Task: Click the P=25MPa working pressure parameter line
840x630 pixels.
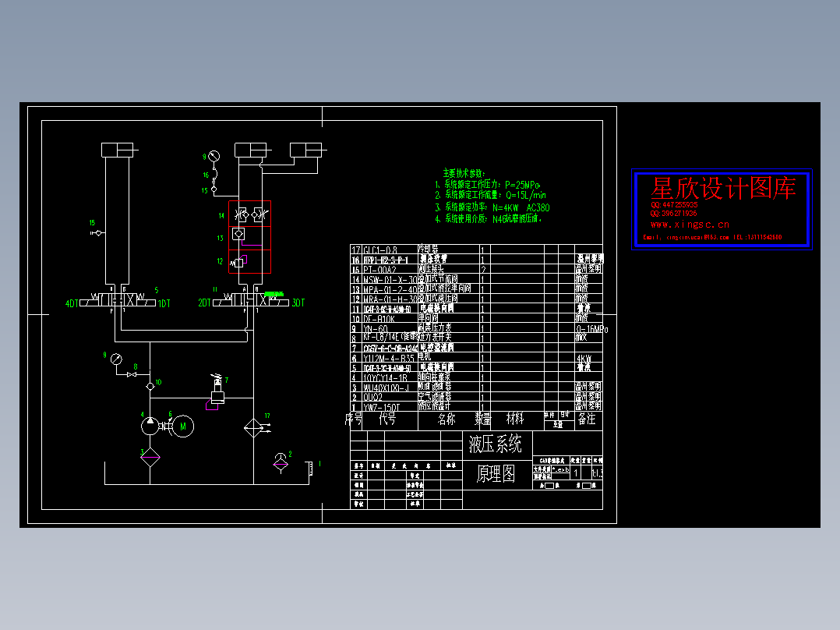Action: (x=488, y=185)
